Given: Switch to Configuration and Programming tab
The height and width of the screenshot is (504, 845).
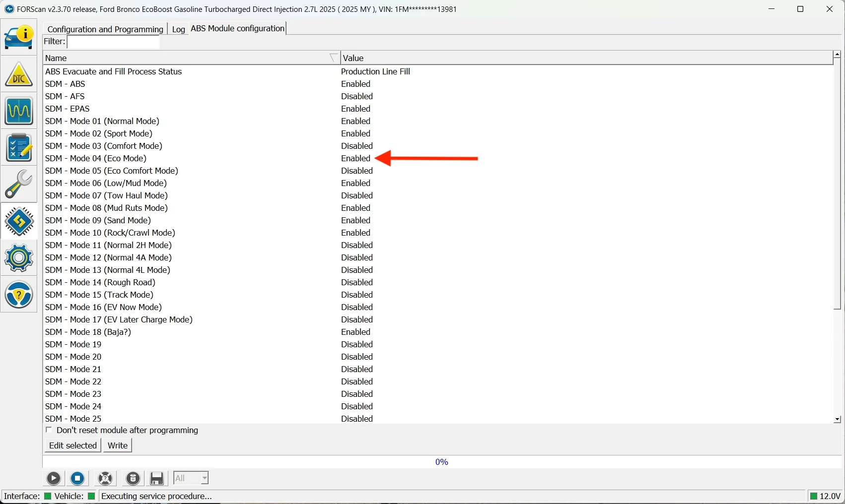Looking at the screenshot, I should coord(105,29).
